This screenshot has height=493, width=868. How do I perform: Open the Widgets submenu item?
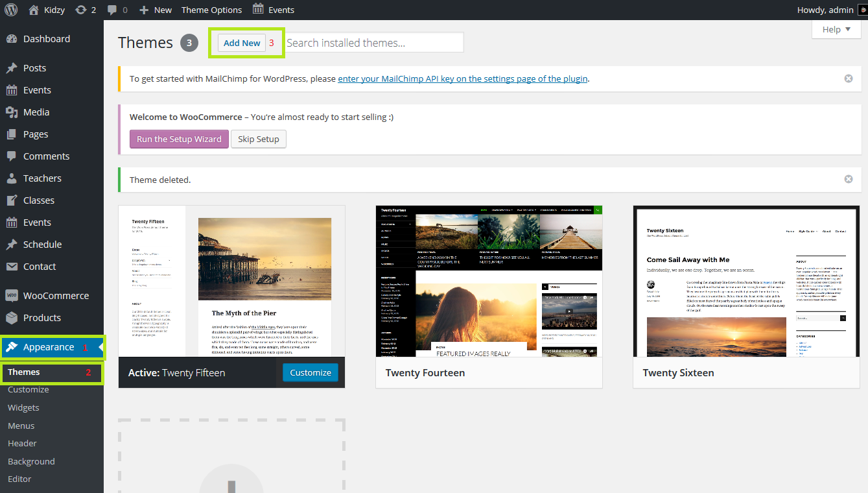(23, 408)
